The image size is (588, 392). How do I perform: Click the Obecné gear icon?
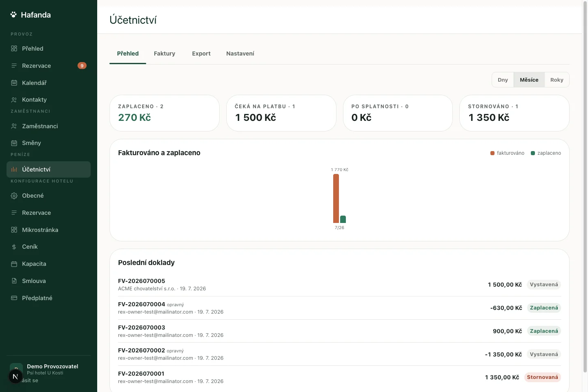tap(14, 196)
